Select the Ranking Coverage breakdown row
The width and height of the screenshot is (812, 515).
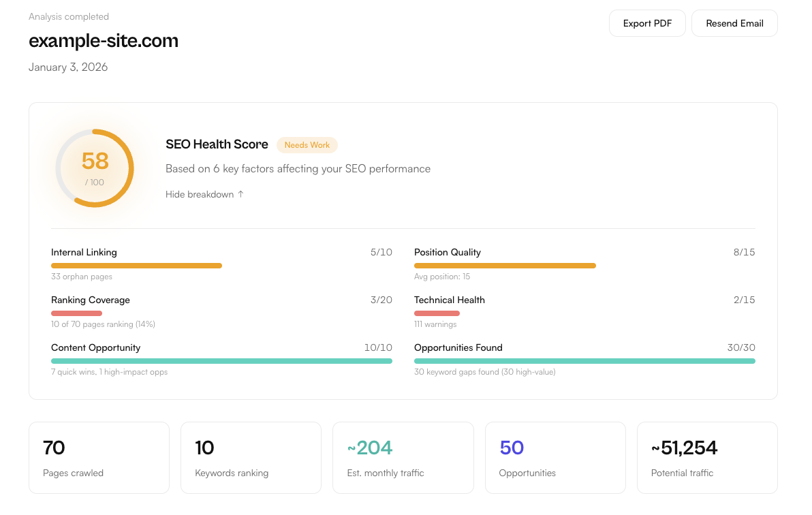pyautogui.click(x=91, y=300)
